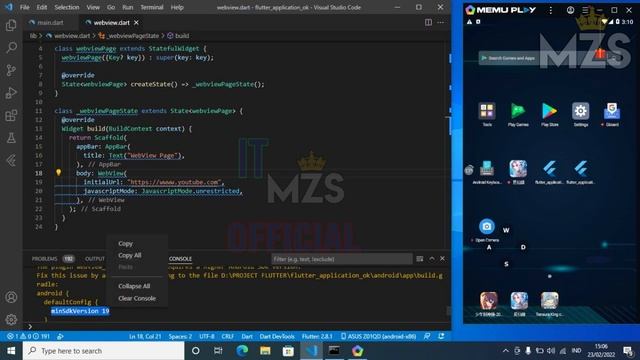Open File Explorer from taskbar
Screen dimensions: 640x360
pyautogui.click(x=265, y=351)
